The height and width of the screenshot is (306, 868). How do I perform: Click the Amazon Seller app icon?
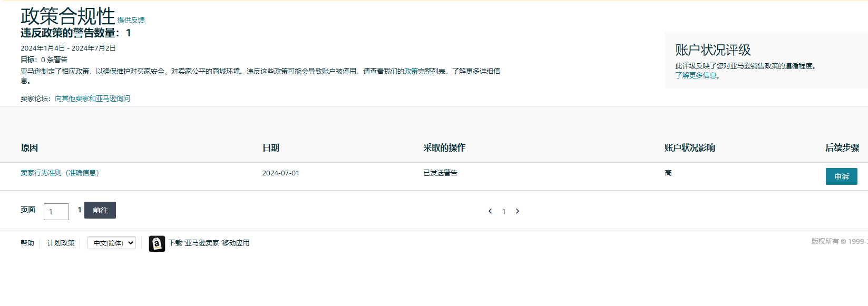(157, 243)
